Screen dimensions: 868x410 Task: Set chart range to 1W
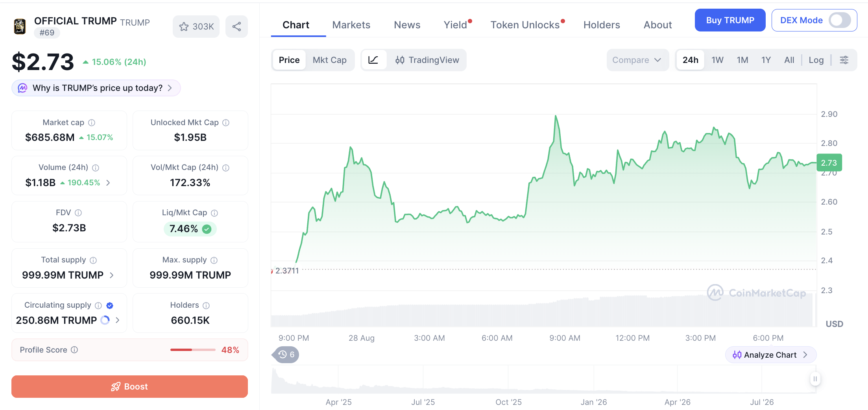[x=717, y=60]
